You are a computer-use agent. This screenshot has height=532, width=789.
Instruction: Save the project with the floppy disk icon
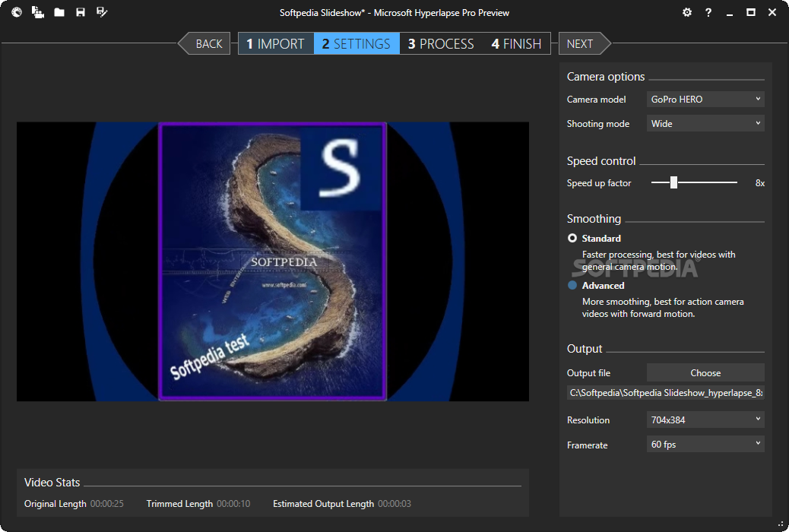81,13
